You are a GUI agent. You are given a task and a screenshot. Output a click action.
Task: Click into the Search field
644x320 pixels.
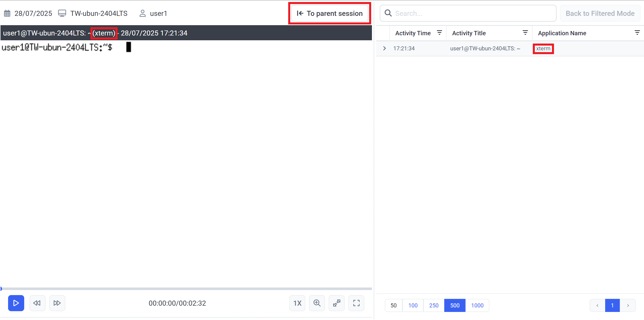[x=472, y=13]
